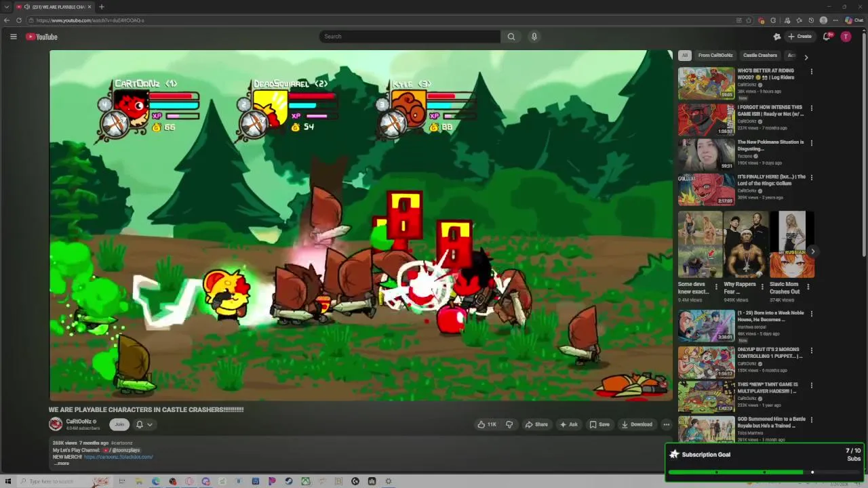Image resolution: width=868 pixels, height=488 pixels.
Task: Open The New Pokimane Situation video
Action: [707, 155]
